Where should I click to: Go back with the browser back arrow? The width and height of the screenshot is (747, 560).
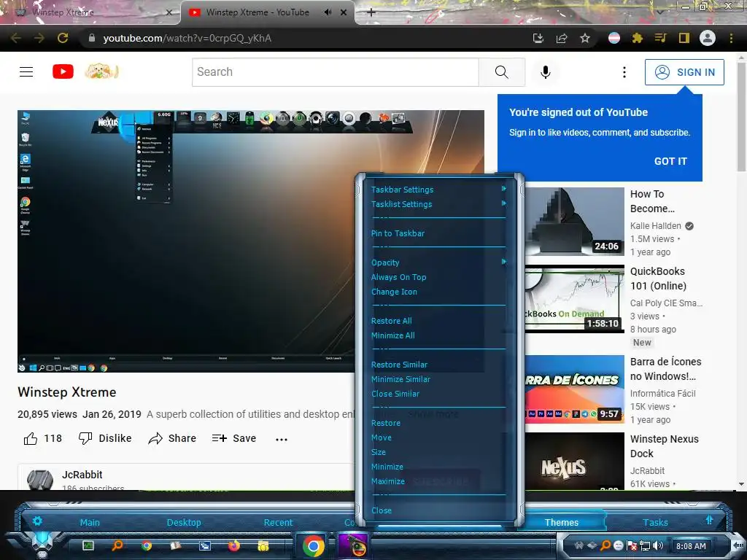(16, 38)
